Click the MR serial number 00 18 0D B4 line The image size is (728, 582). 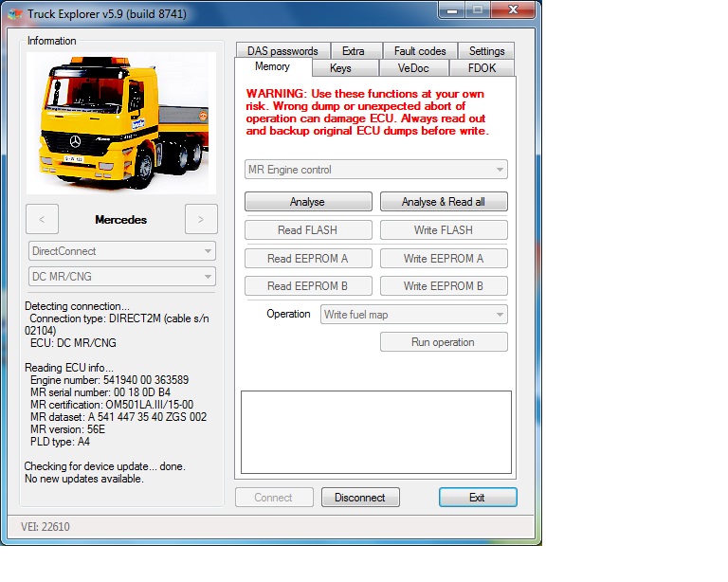coord(100,392)
